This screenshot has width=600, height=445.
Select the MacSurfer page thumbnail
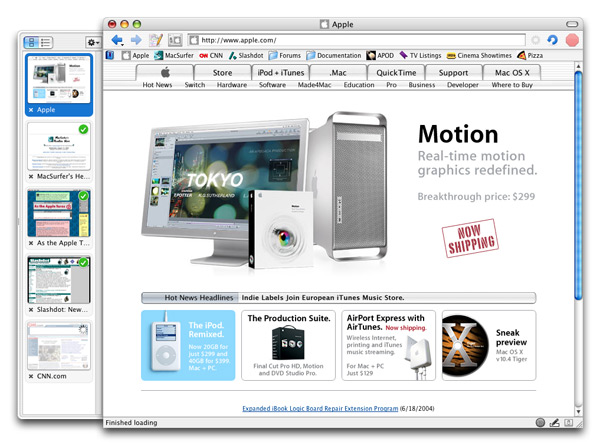tap(59, 146)
